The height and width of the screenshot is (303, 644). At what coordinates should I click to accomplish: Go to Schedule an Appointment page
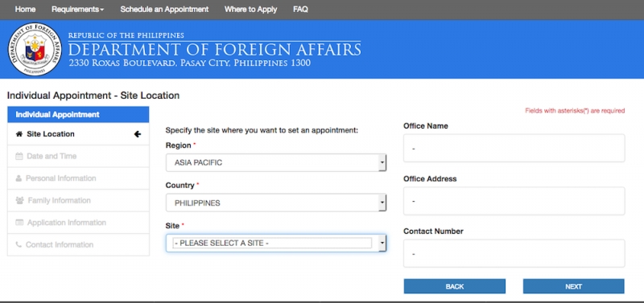164,9
